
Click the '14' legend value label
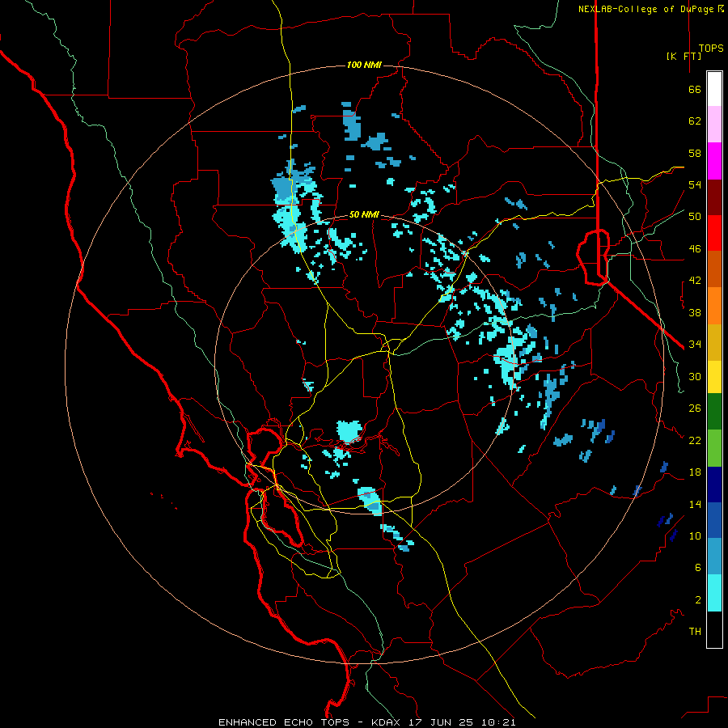(695, 504)
